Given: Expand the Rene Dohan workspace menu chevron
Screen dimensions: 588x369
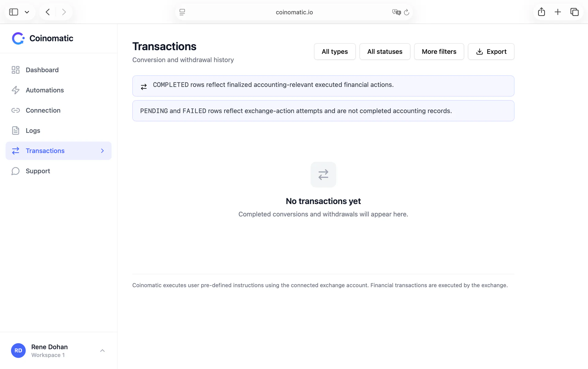Looking at the screenshot, I should [103, 351].
